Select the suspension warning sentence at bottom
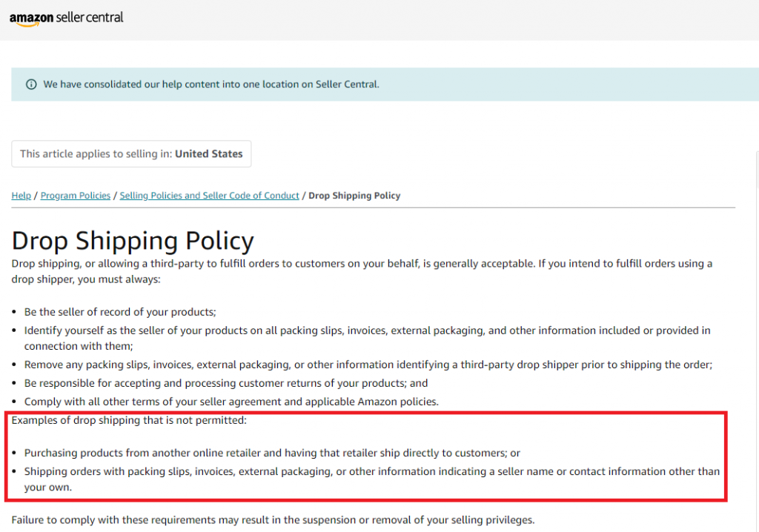 [273, 519]
